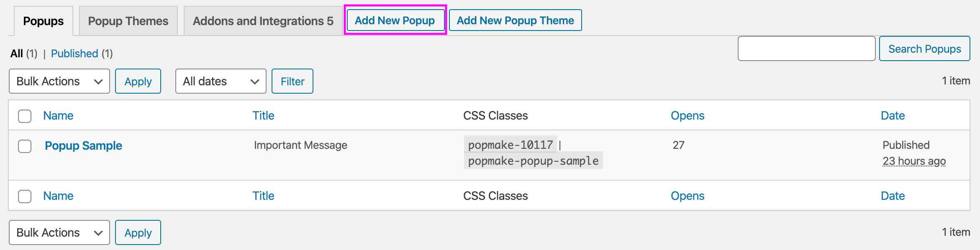Click Add New Popup Theme button

pos(515,20)
